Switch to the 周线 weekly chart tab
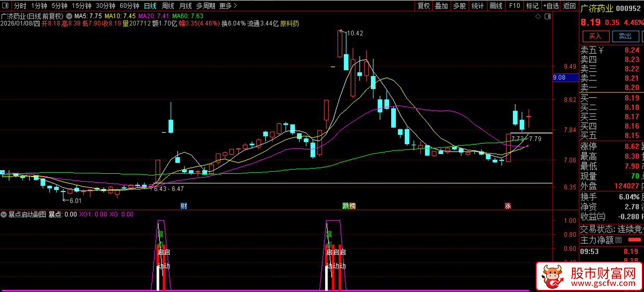Image resolution: width=644 pixels, height=292 pixels. 168,6
